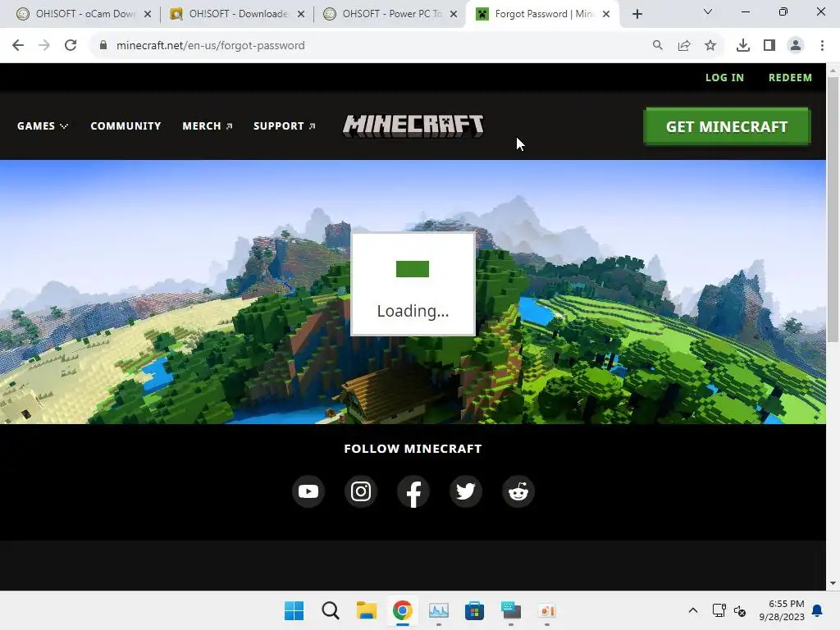Open Windows Start menu
The width and height of the screenshot is (840, 630).
point(294,610)
